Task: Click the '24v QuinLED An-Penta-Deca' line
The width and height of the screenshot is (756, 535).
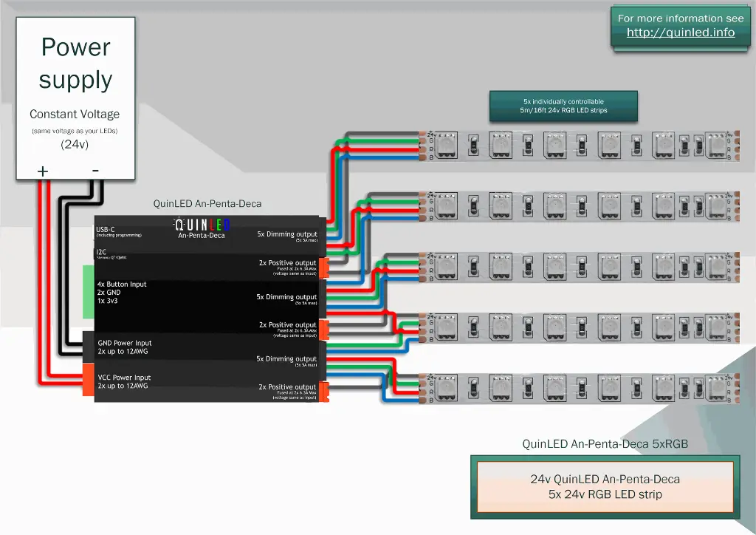Action: pyautogui.click(x=605, y=479)
